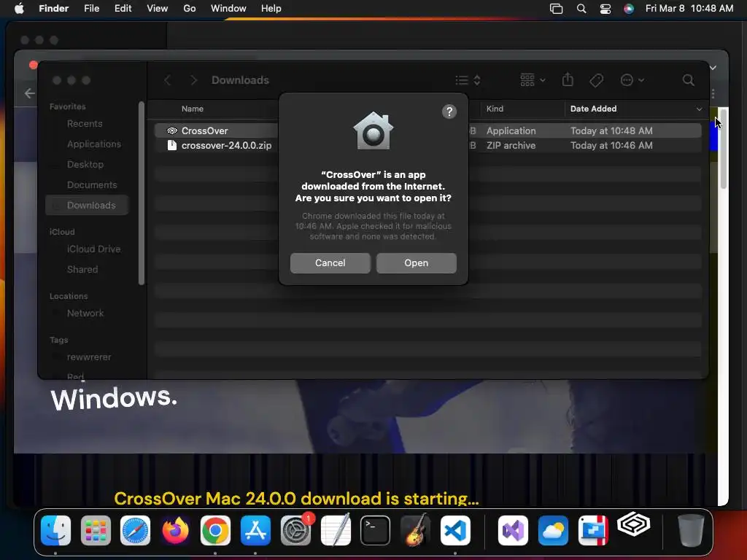Select Downloads in Finder sidebar
Screen dimensions: 747x560
click(x=88, y=205)
